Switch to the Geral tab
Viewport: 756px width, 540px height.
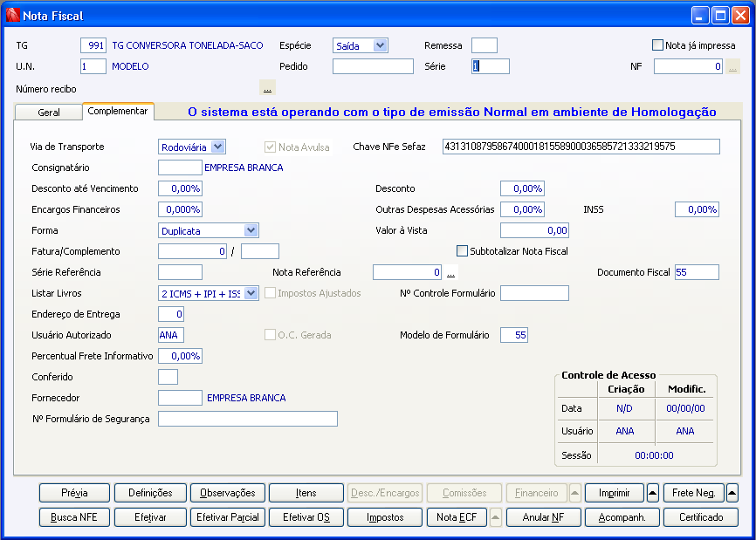pyautogui.click(x=49, y=113)
